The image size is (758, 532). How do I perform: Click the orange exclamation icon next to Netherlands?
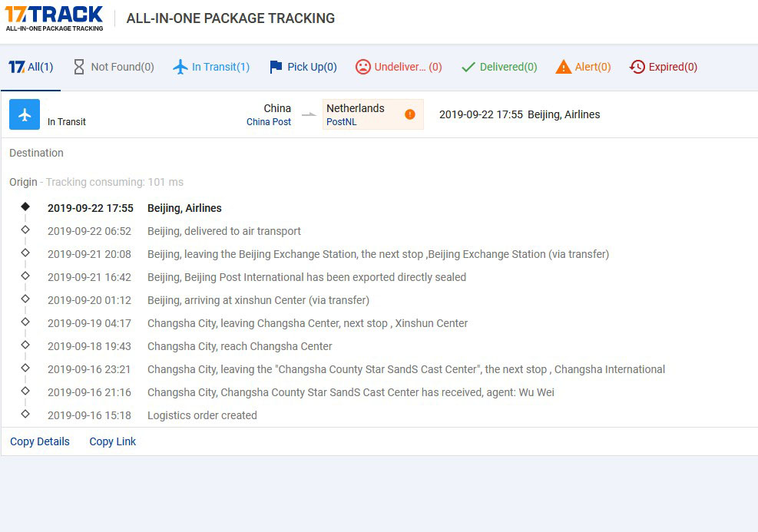pyautogui.click(x=410, y=114)
